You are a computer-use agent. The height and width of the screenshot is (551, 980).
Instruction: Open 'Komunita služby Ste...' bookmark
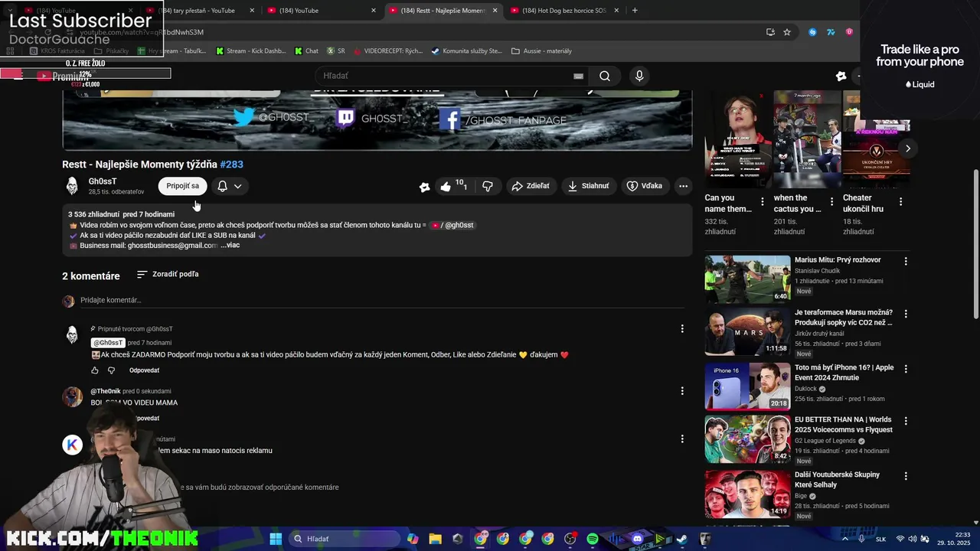coord(467,51)
